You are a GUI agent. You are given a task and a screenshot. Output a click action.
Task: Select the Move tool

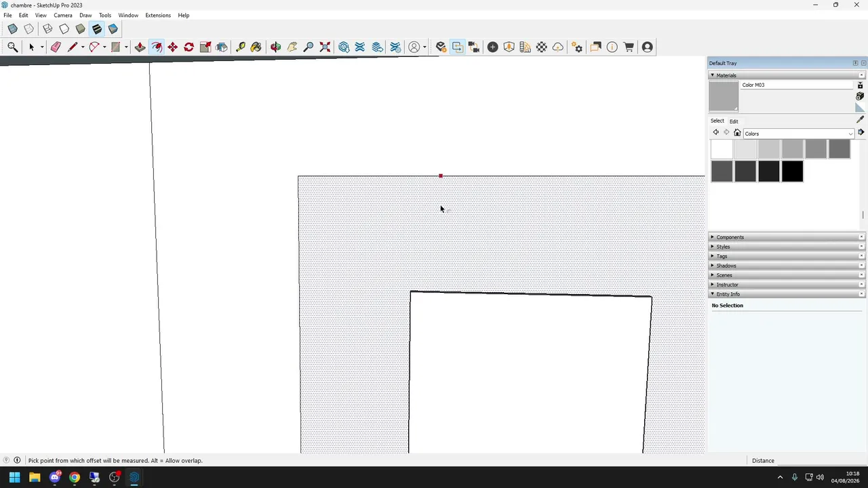tap(173, 47)
